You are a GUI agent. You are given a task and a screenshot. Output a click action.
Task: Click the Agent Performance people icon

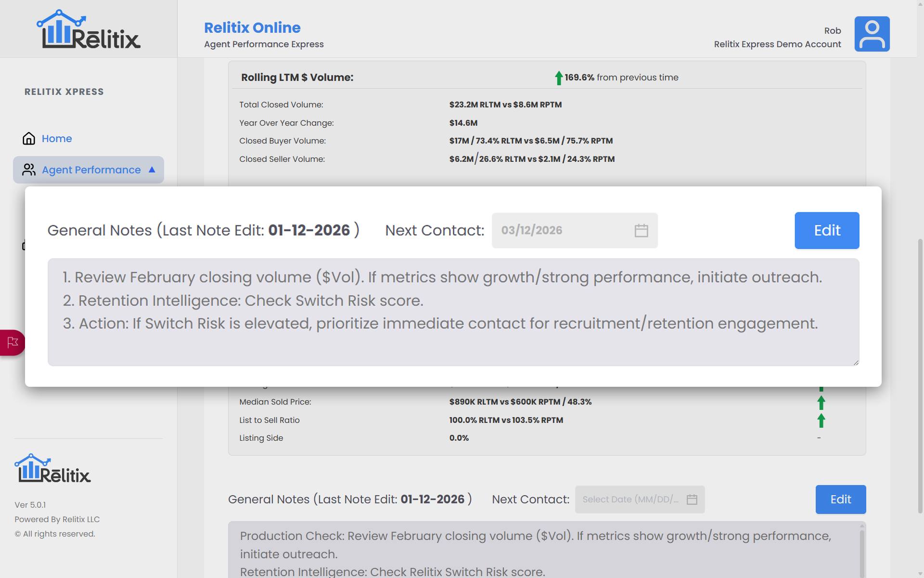pos(29,170)
